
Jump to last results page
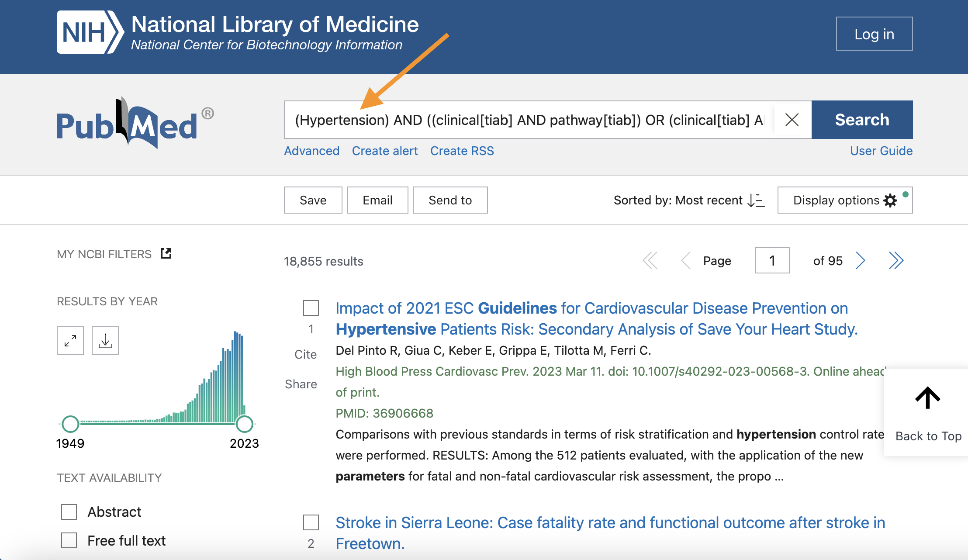(895, 261)
